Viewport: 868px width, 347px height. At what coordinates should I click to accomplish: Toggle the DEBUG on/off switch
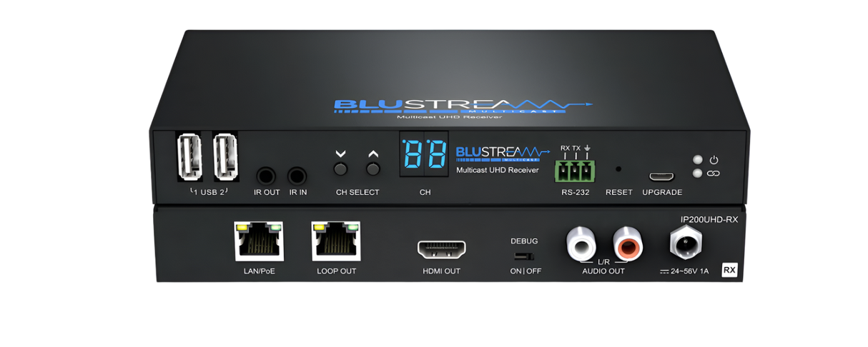coord(524,255)
